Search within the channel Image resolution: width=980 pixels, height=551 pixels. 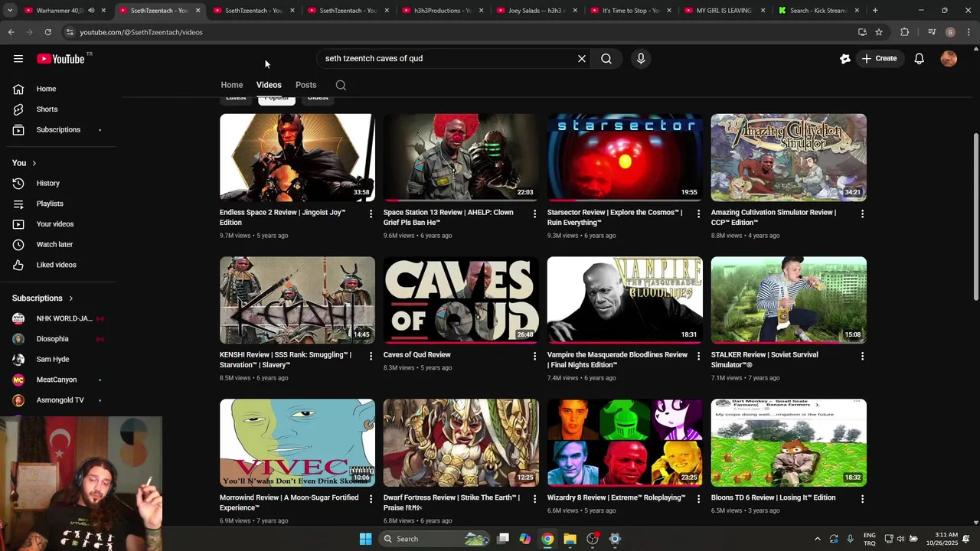click(x=341, y=85)
